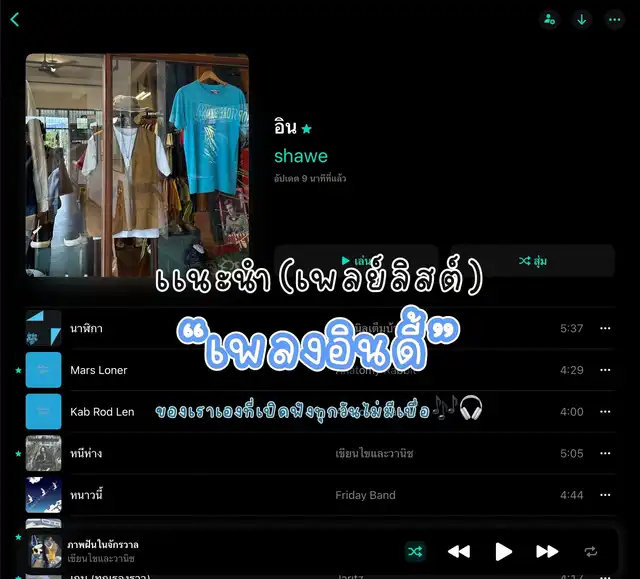Open the add collaborator person icon

549,19
